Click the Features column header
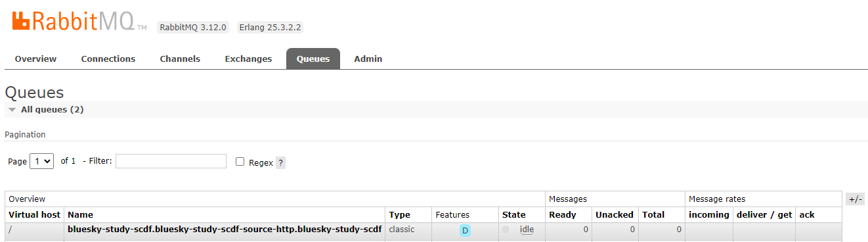The width and height of the screenshot is (868, 242). tap(452, 214)
